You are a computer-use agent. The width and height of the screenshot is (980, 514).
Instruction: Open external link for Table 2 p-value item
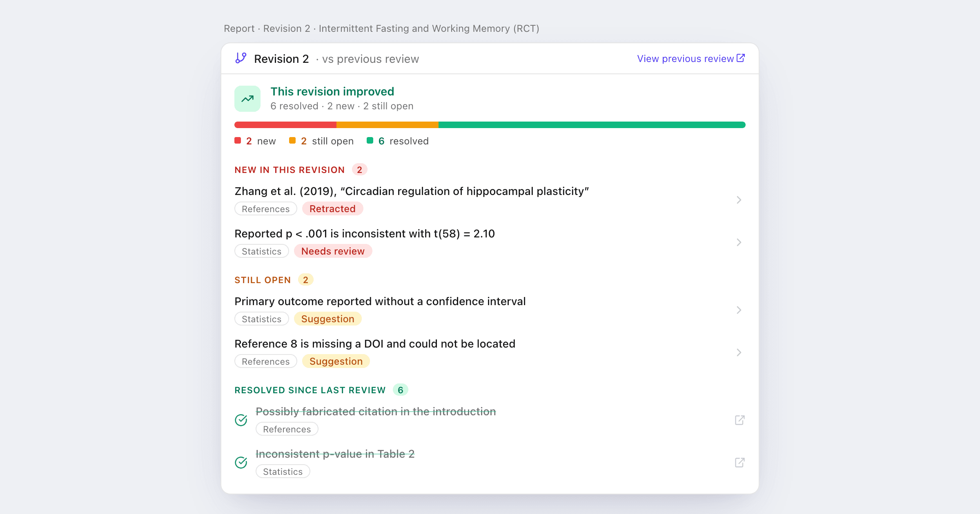[739, 463]
